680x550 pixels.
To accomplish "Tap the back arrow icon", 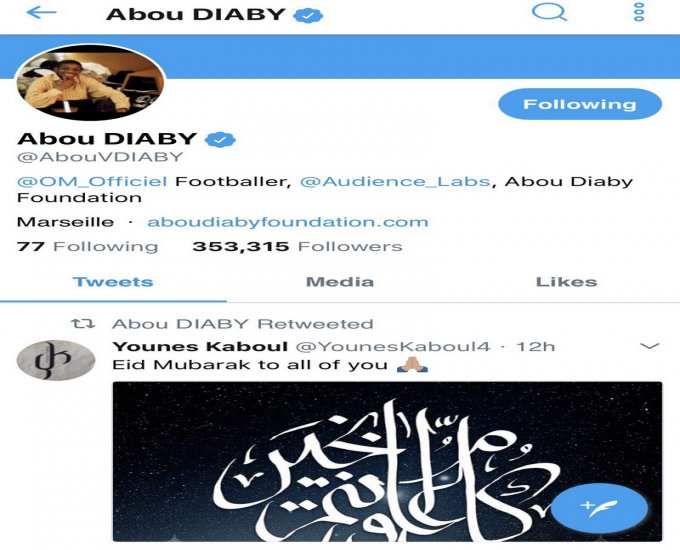I will tap(41, 13).
